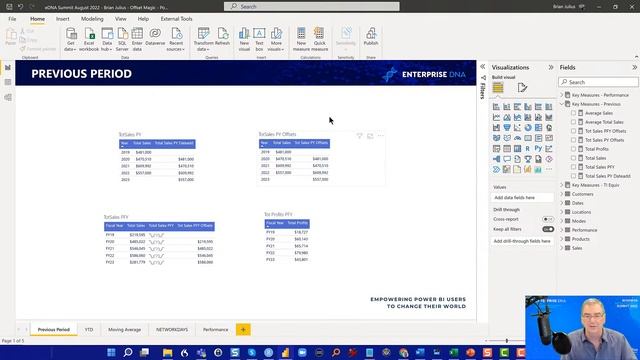Open the Get data dropdown

tap(71, 40)
